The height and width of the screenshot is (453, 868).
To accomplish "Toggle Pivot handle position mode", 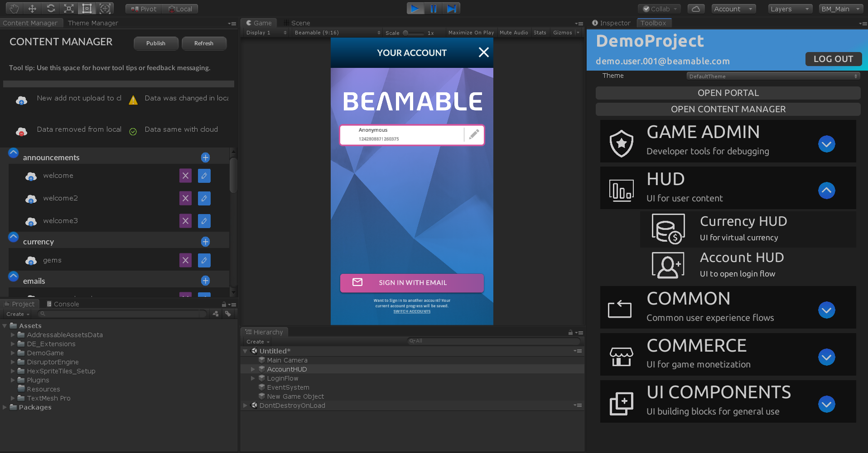I will [x=144, y=9].
